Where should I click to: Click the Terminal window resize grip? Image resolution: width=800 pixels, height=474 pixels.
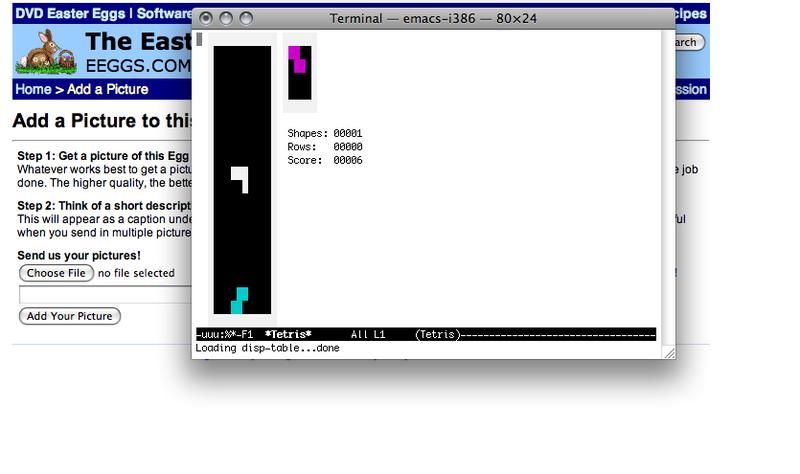click(x=669, y=351)
